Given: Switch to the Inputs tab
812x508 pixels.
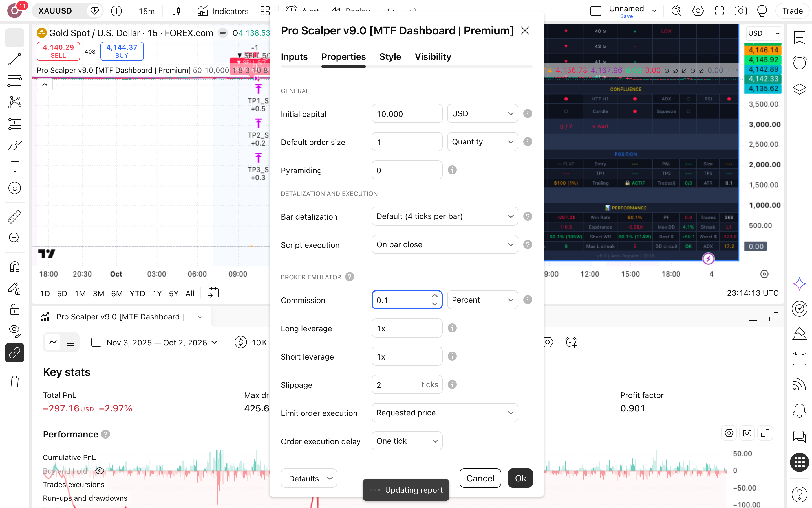Looking at the screenshot, I should 294,57.
